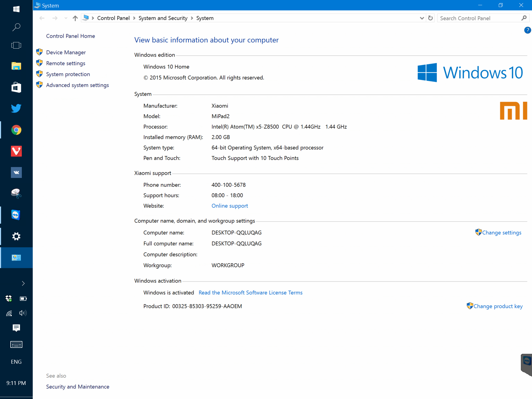Open Device Manager
The image size is (532, 399).
(x=66, y=52)
